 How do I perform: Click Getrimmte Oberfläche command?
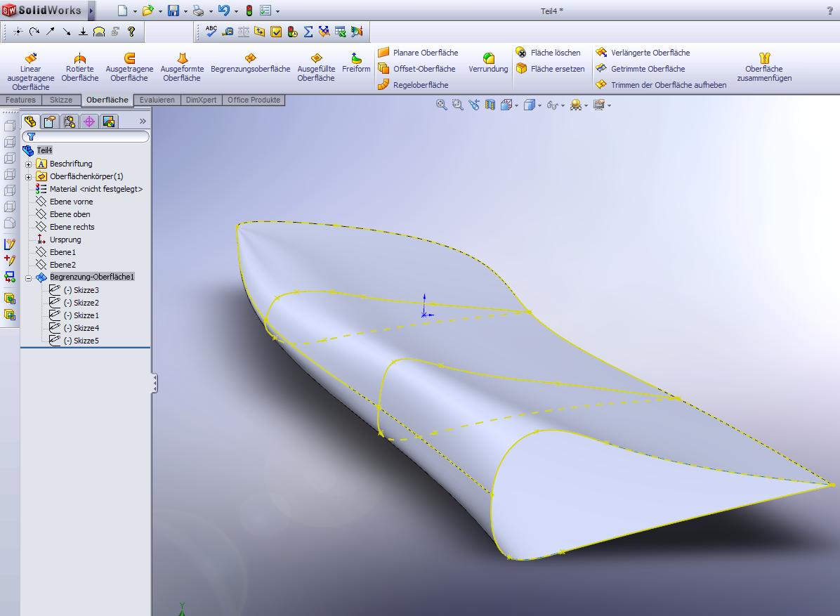point(640,69)
